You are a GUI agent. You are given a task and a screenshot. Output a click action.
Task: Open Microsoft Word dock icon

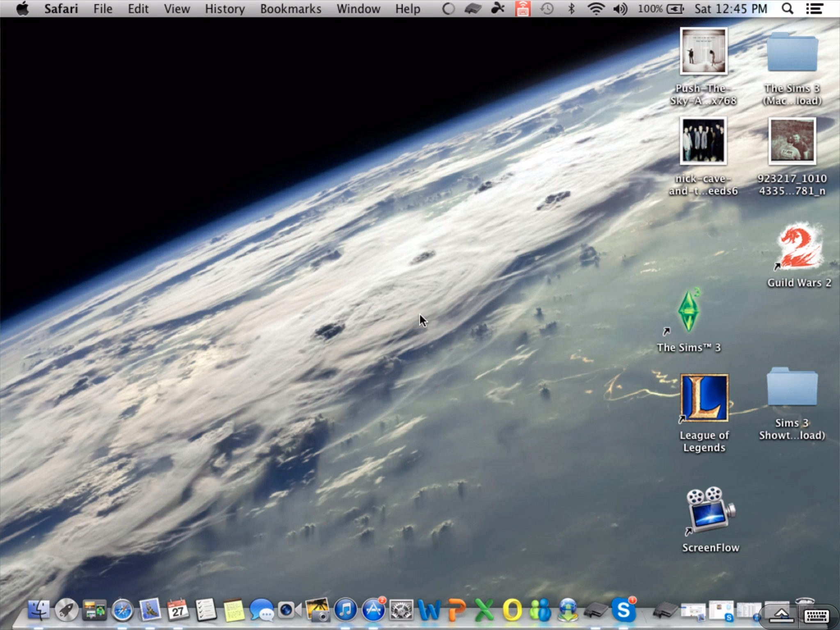pyautogui.click(x=429, y=610)
